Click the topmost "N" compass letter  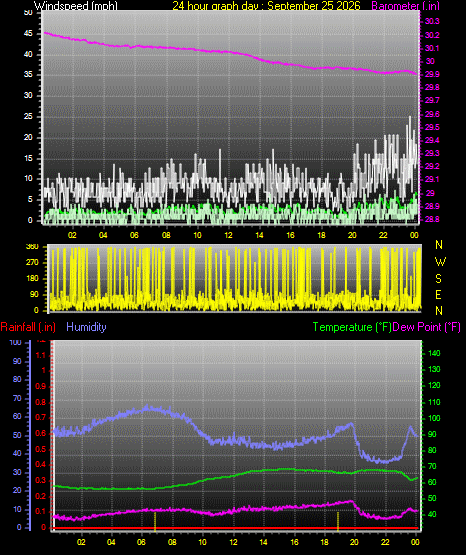coord(439,245)
